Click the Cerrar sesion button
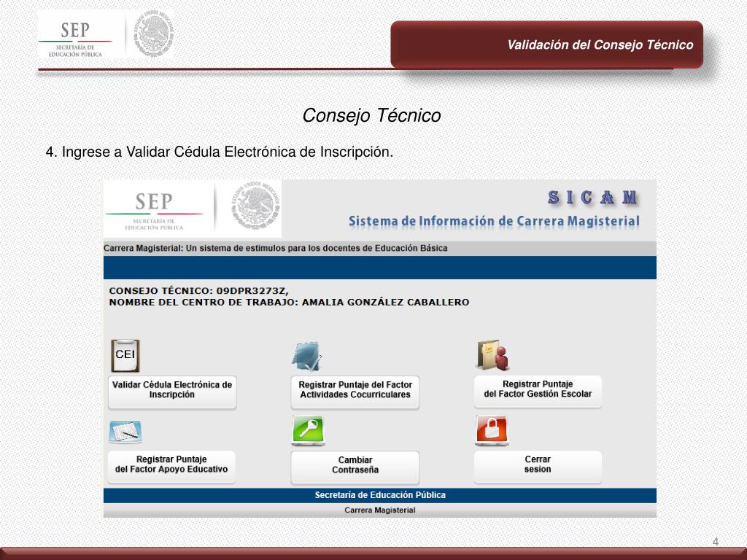747x560 pixels. [538, 466]
